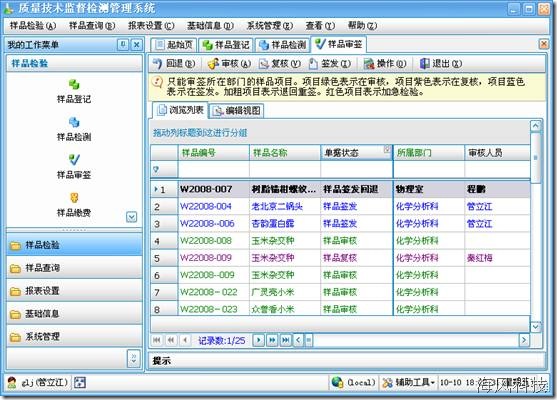The image size is (557, 400).
Task: Open the 系统管理 (E) menu
Action: [270, 26]
